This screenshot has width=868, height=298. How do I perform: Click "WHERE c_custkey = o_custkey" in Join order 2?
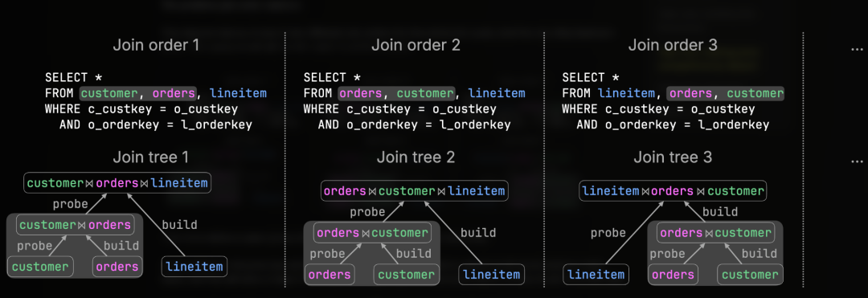pyautogui.click(x=399, y=109)
